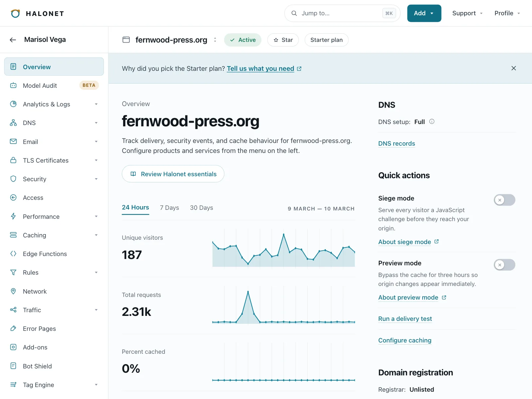This screenshot has width=532, height=399.
Task: Click the Bot Shield icon
Action: [13, 366]
